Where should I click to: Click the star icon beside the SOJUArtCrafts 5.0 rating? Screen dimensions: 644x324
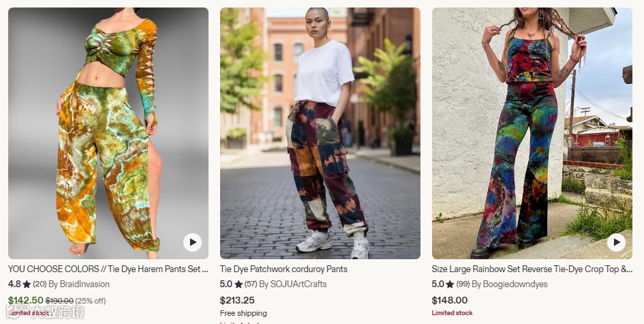click(x=239, y=284)
